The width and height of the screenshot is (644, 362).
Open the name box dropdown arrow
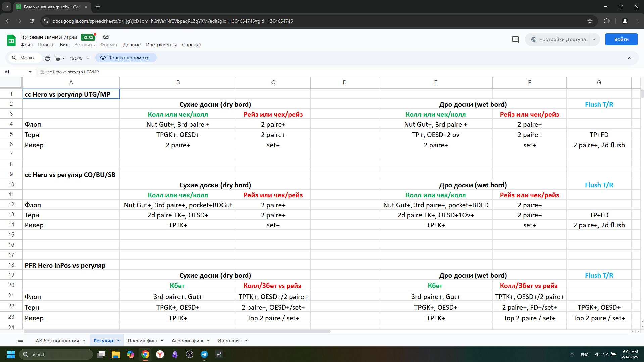pos(30,72)
